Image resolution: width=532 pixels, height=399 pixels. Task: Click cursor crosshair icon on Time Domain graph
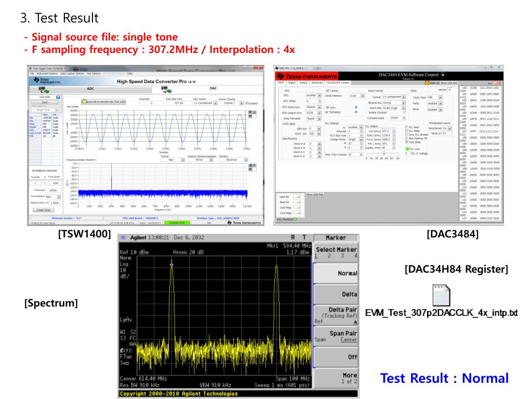[254, 112]
